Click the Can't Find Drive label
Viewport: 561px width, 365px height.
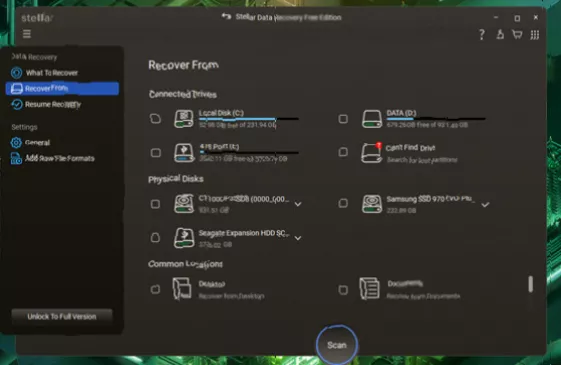(x=410, y=148)
